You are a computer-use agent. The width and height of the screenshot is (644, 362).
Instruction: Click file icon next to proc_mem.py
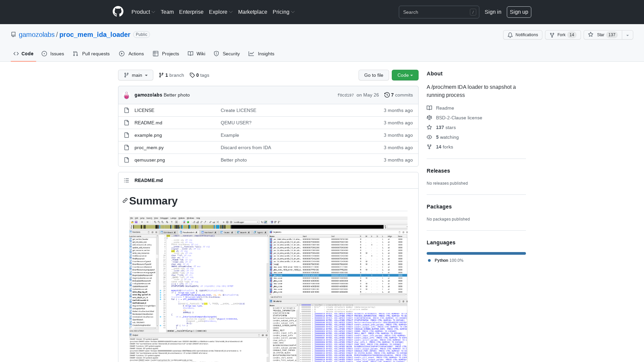126,147
